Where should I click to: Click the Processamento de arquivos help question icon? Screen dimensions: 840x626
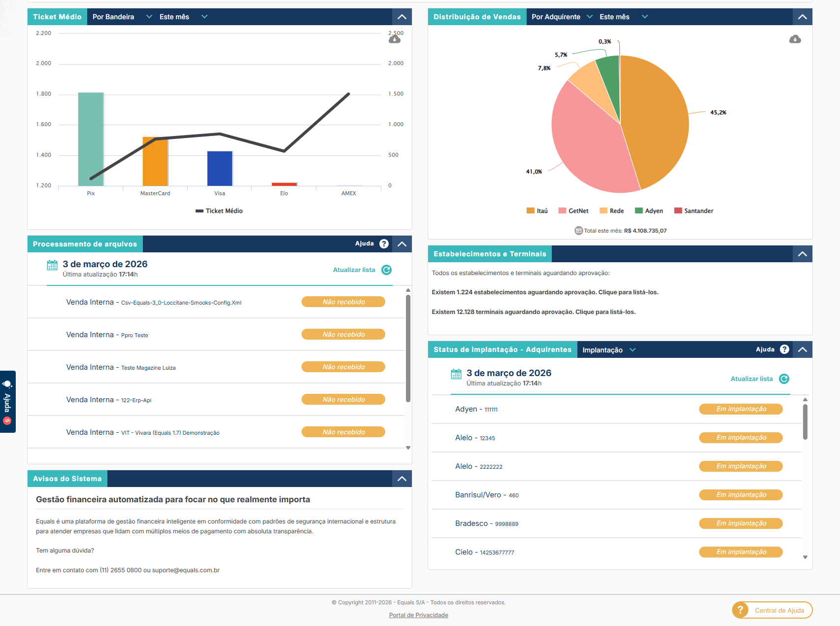[x=384, y=244]
